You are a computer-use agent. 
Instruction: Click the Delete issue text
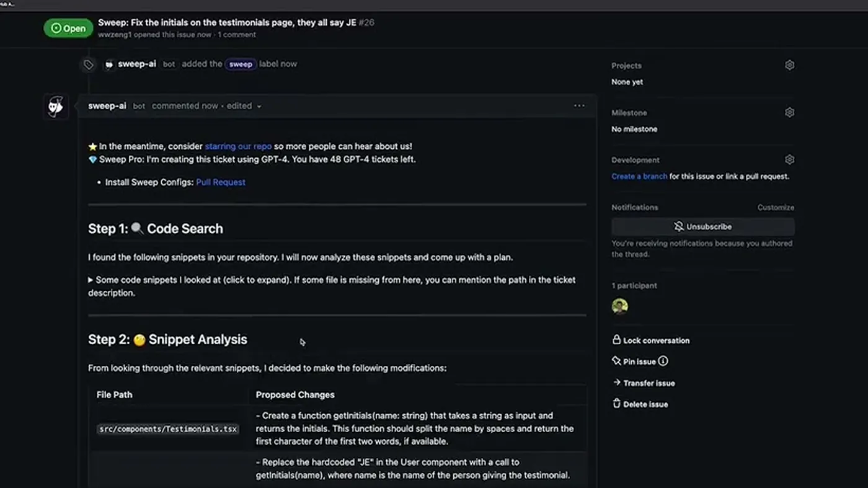click(645, 404)
